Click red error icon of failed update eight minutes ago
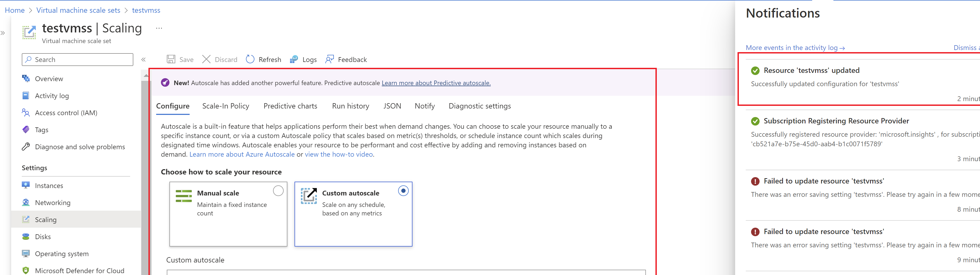 click(755, 181)
